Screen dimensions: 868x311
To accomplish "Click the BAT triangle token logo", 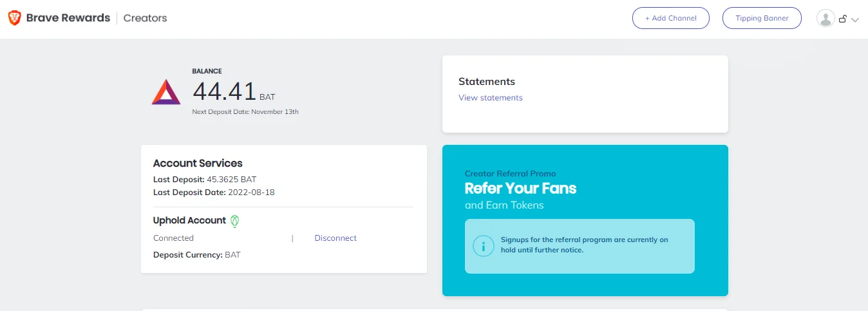I will point(166,92).
